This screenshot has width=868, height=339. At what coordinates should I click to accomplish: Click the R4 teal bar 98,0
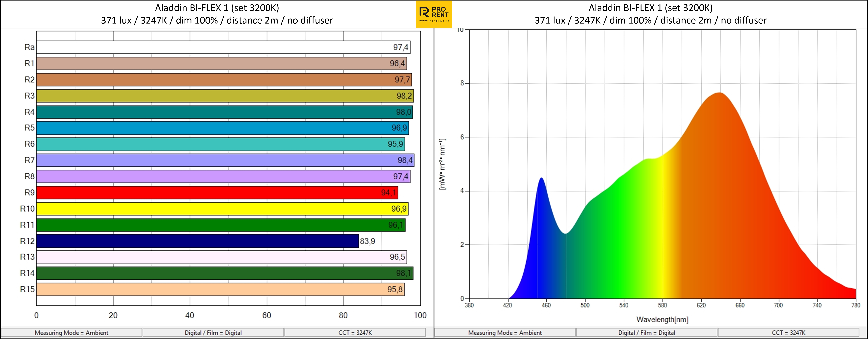(x=225, y=112)
